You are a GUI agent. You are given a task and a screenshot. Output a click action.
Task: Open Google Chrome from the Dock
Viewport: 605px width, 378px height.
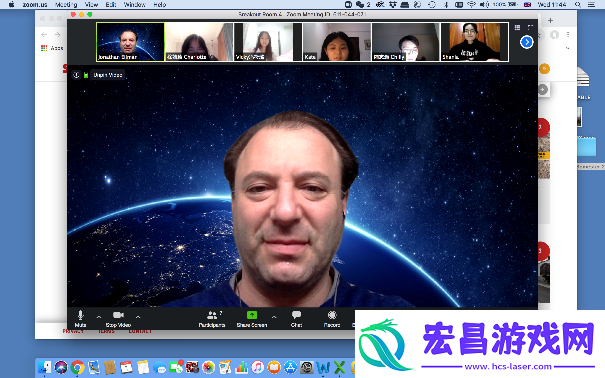pos(78,367)
